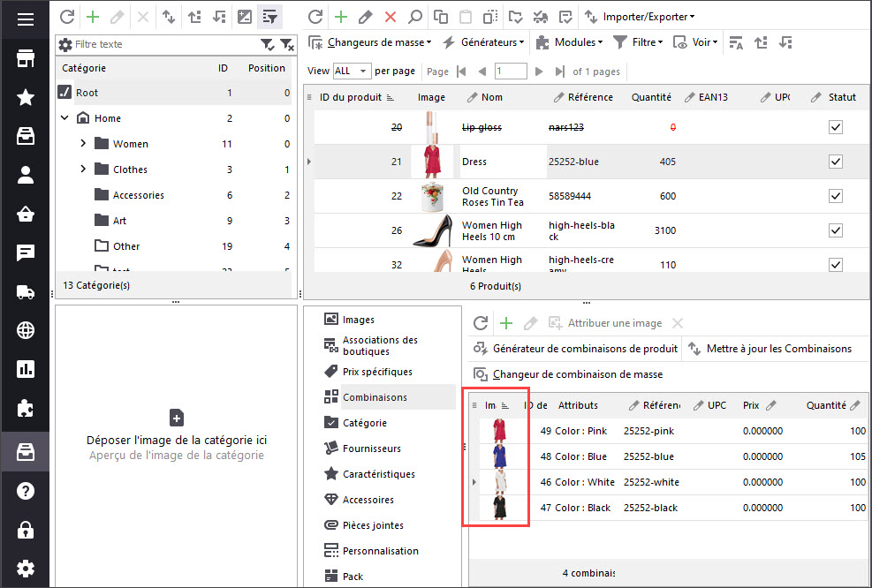Open the per page View dropdown
Screen dimensions: 872x588
pos(352,72)
